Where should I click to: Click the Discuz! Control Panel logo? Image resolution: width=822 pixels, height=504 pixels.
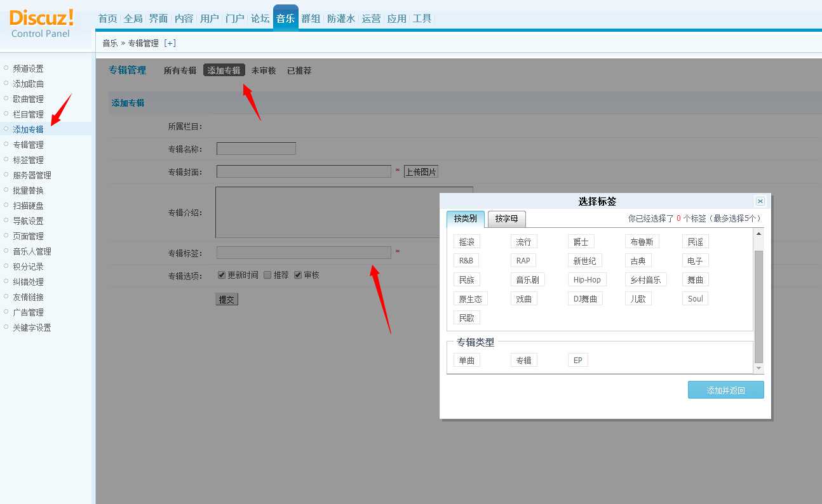coord(41,23)
